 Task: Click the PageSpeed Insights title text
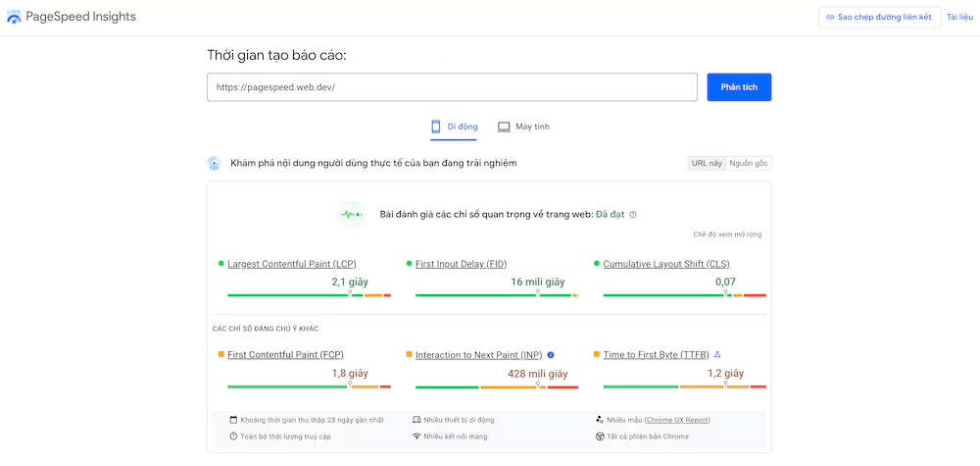click(80, 17)
